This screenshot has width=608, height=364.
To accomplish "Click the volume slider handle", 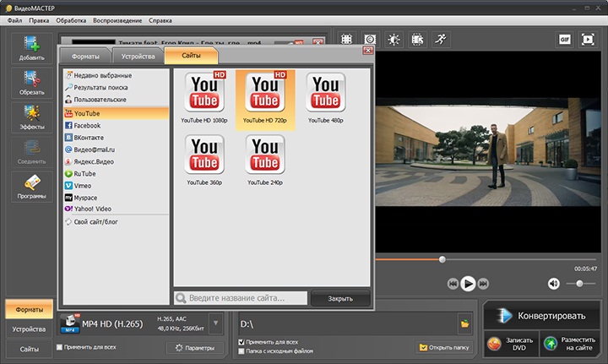I will pos(579,284).
